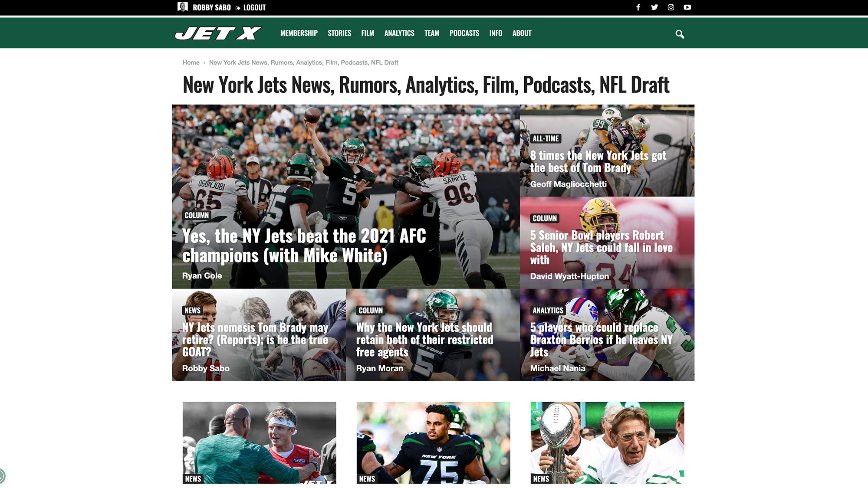The height and width of the screenshot is (488, 868).
Task: Click author name Michael Nania
Action: pyautogui.click(x=558, y=368)
